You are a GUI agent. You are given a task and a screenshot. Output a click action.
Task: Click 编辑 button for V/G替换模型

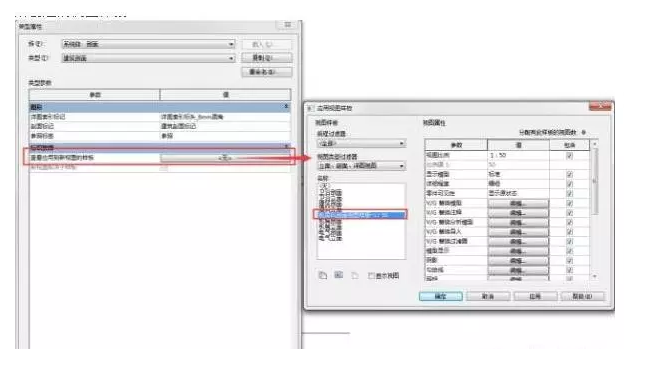click(x=518, y=203)
